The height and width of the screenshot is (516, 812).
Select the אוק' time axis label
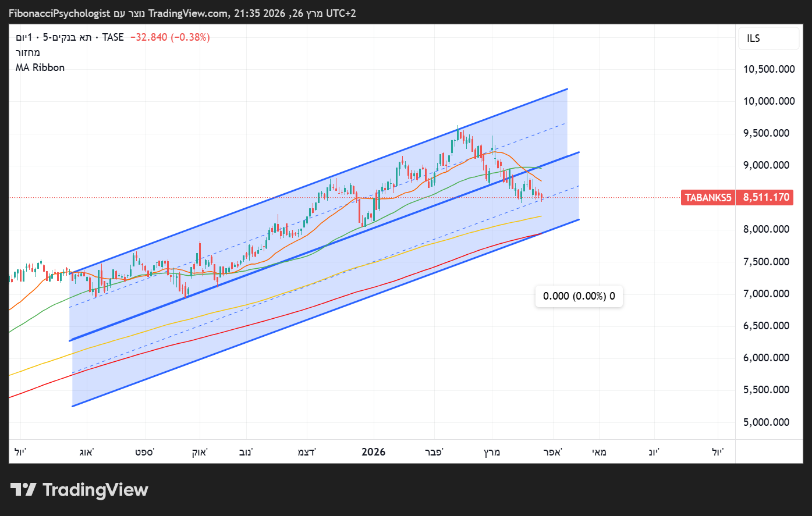[200, 452]
